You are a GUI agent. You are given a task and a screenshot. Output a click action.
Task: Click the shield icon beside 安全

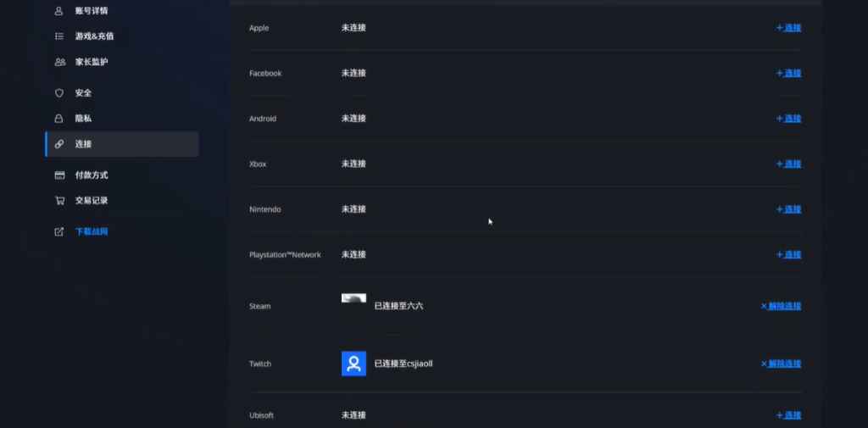tap(59, 93)
